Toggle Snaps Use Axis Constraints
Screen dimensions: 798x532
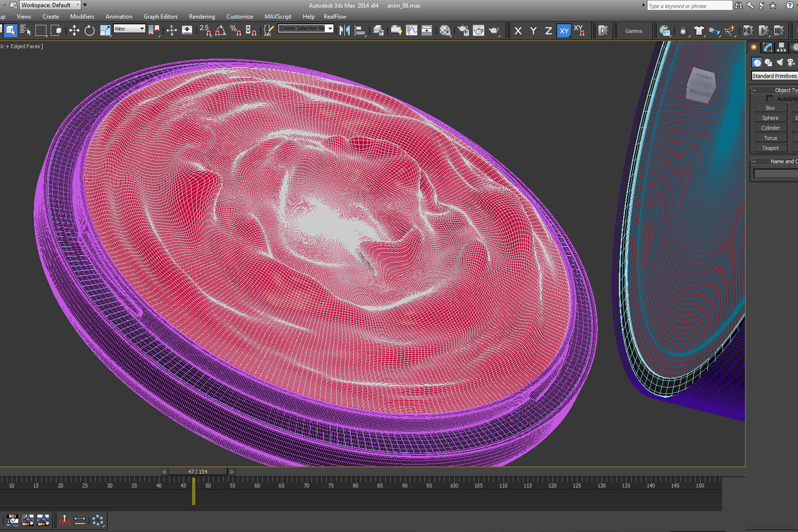pos(579,31)
